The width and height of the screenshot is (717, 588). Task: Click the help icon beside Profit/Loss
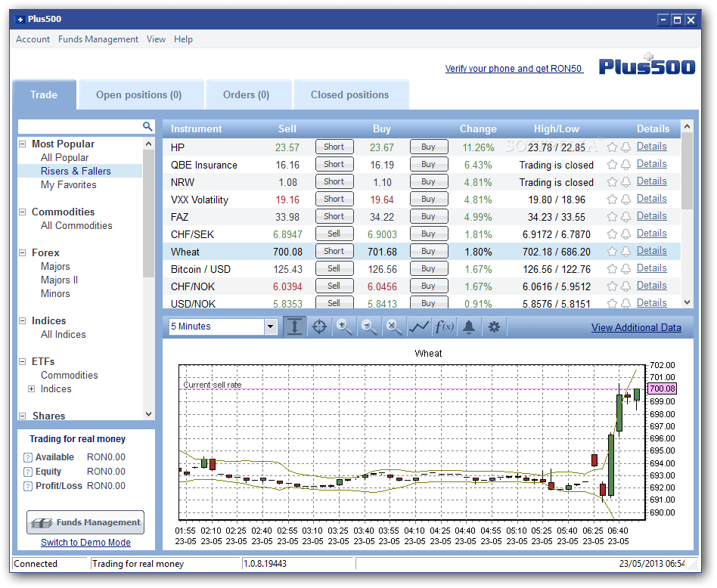(x=28, y=486)
